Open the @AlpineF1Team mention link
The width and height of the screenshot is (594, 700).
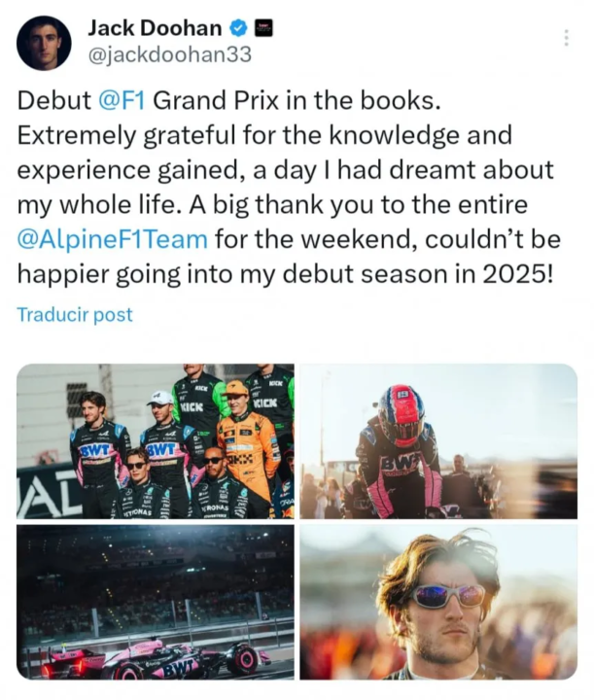[x=112, y=239]
